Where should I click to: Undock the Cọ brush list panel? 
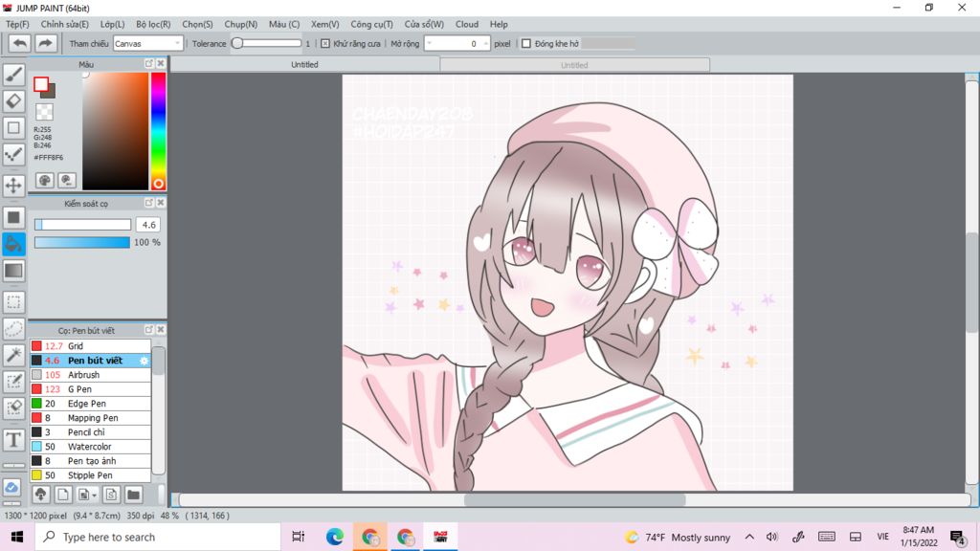[x=148, y=330]
